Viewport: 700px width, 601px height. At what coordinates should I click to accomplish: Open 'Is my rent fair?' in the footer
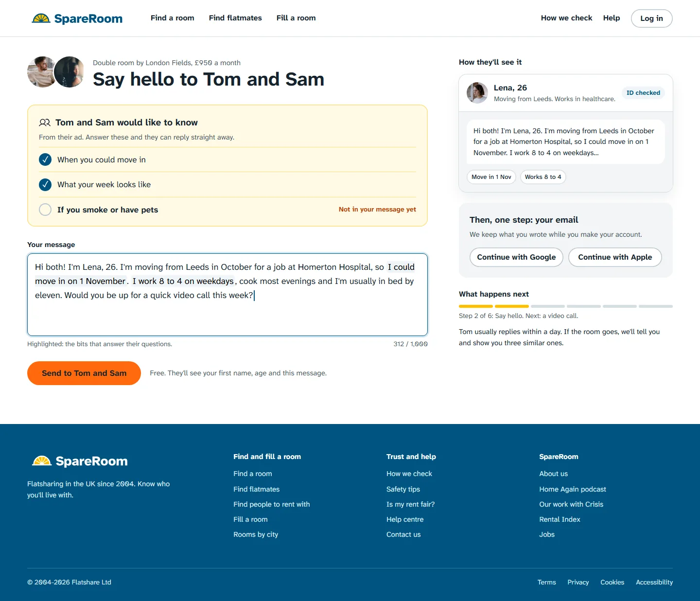[x=411, y=504]
